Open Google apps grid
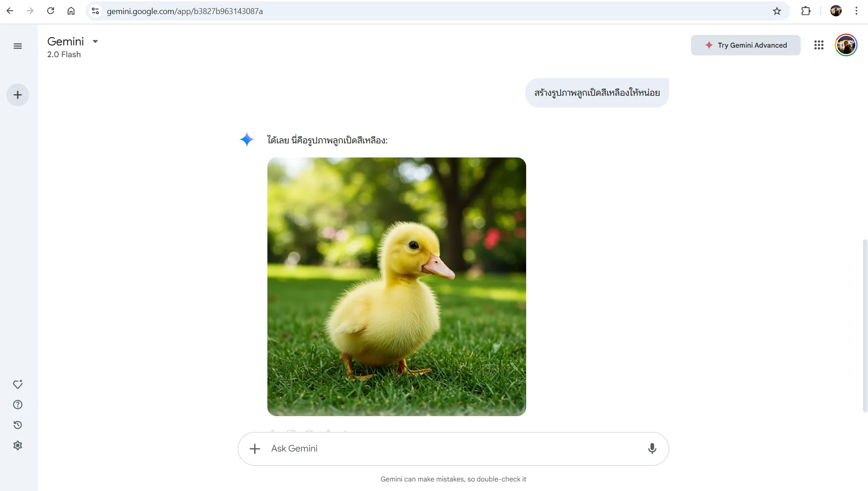 click(x=819, y=45)
